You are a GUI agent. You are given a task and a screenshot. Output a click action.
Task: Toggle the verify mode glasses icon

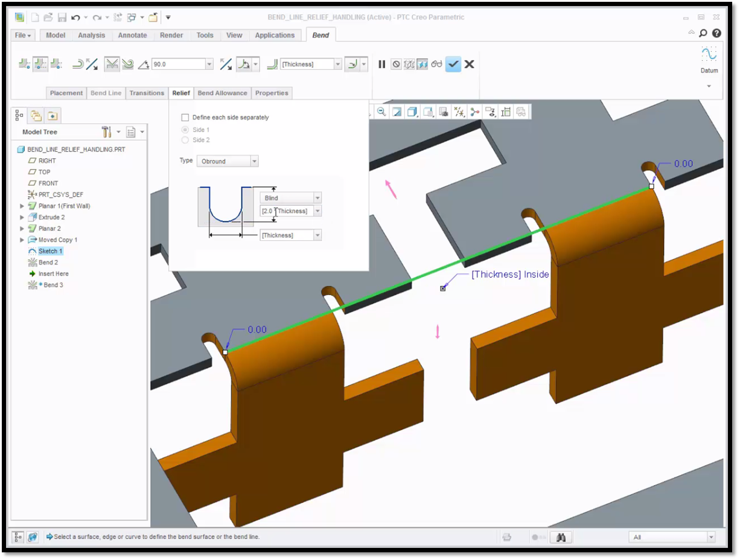437,64
